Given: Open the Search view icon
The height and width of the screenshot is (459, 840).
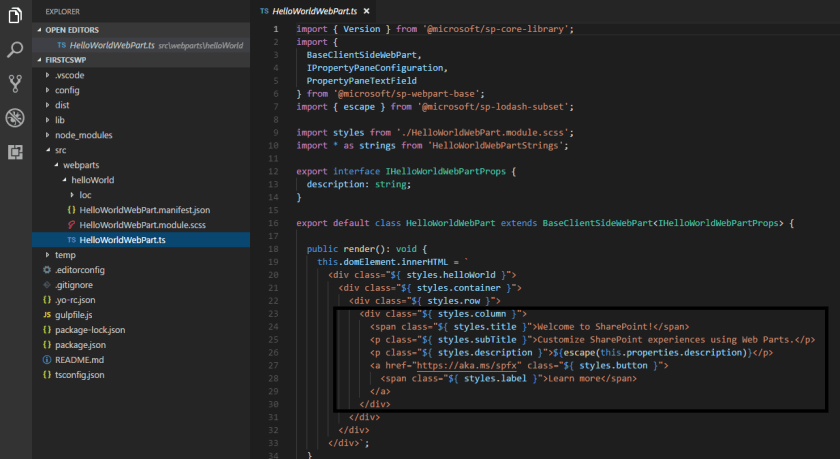Looking at the screenshot, I should point(15,49).
